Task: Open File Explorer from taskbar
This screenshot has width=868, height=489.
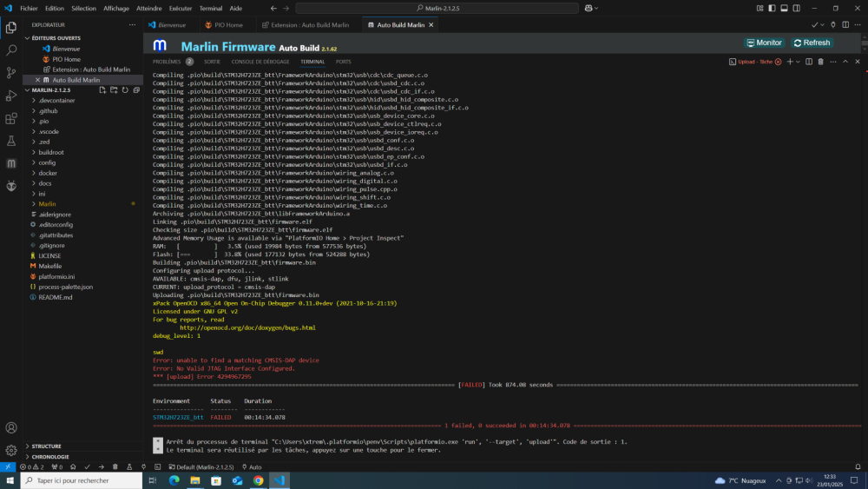Action: point(194,480)
